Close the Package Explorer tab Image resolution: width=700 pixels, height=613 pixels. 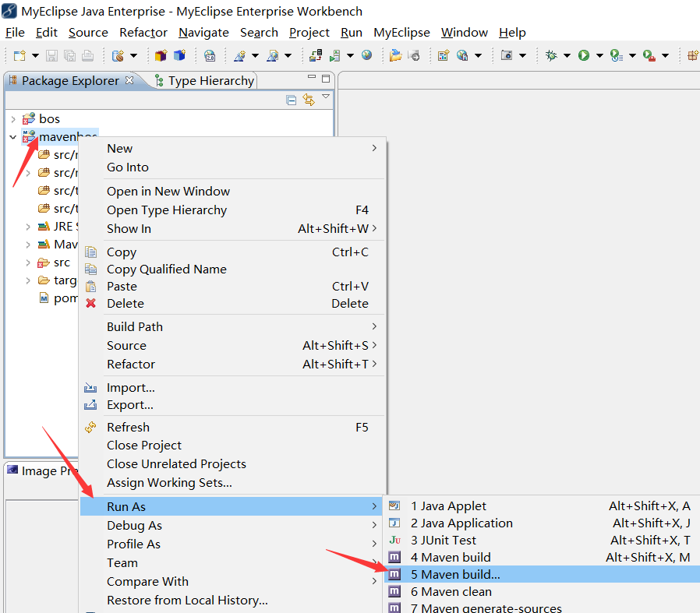[x=129, y=80]
